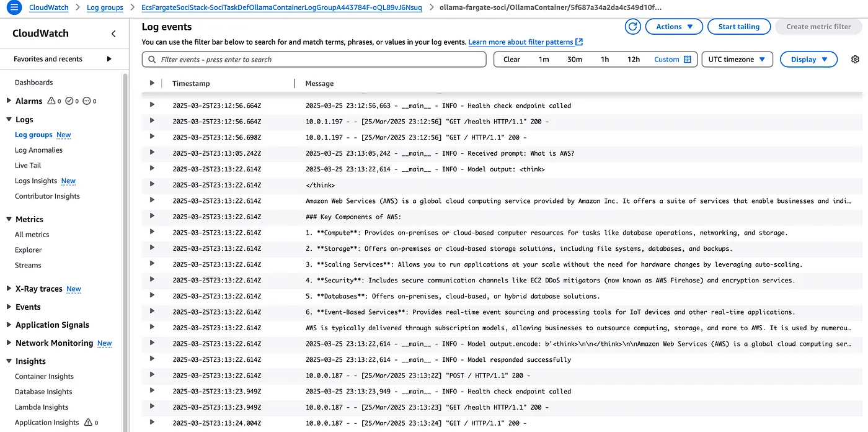Open Contributor Insights in the sidebar
868x432 pixels.
47,196
